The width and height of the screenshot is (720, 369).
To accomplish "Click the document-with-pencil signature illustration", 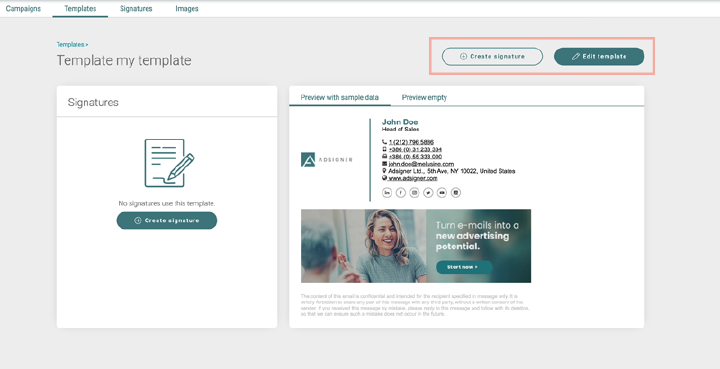I will tap(169, 163).
